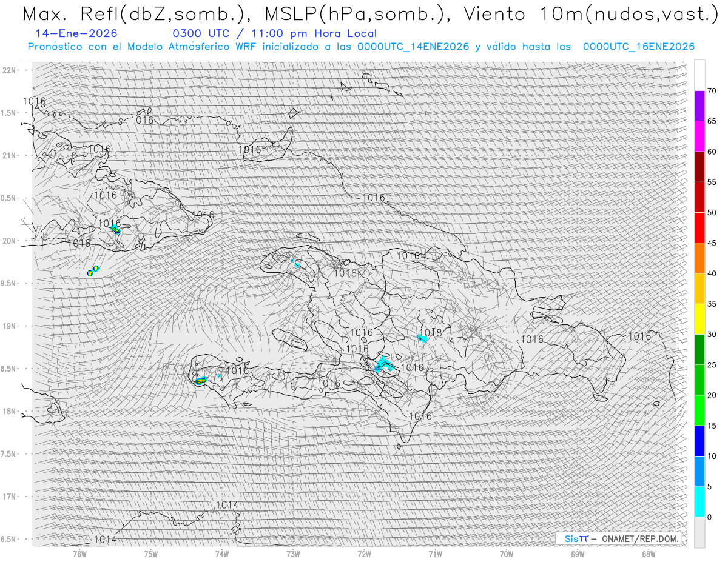This screenshot has width=728, height=562.
Task: Click the '76W' longitude axis label
Action: pos(79,554)
